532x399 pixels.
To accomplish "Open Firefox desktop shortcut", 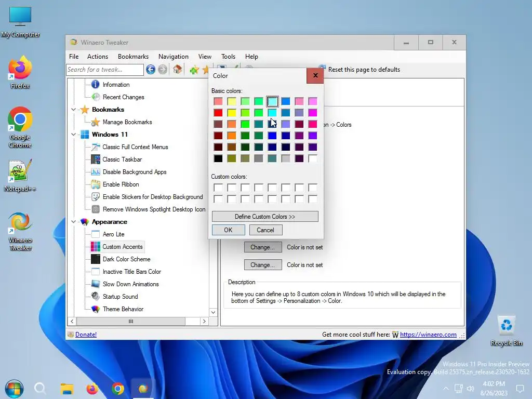I will click(x=20, y=72).
